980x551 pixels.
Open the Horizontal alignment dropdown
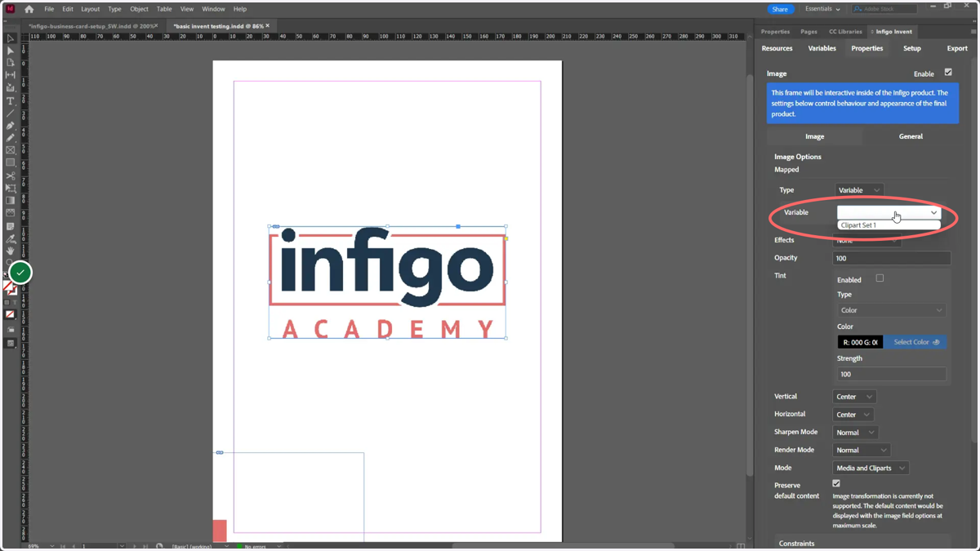click(853, 415)
